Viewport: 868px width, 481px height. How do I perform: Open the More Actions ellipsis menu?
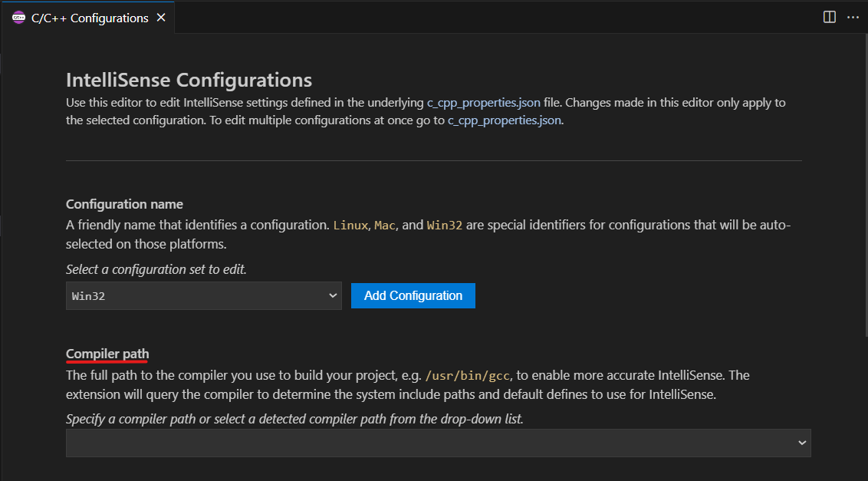853,17
